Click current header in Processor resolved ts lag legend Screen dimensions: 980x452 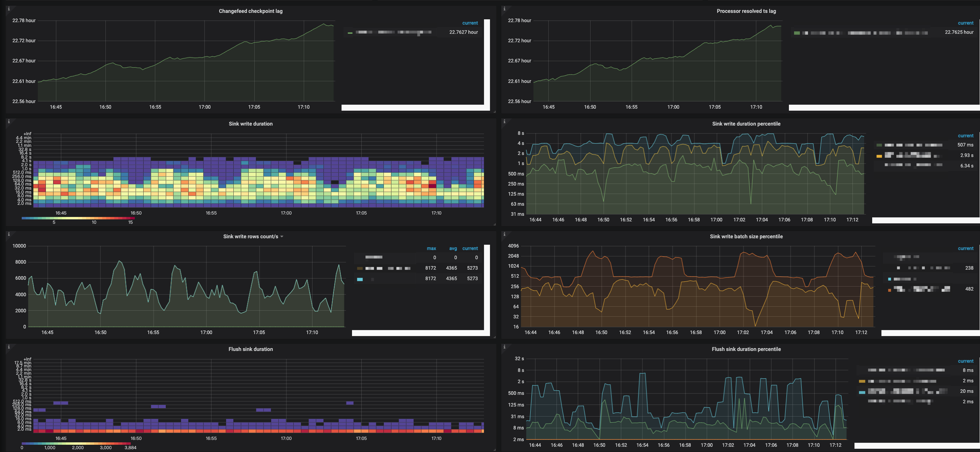(965, 23)
